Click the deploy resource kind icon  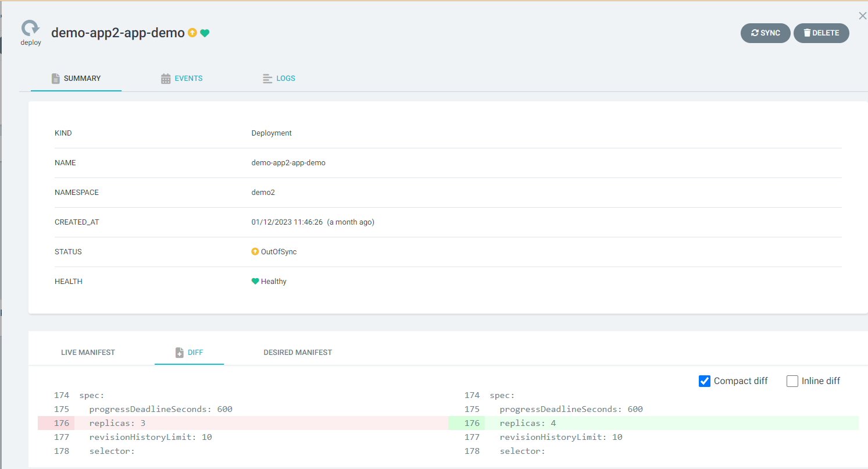(30, 29)
